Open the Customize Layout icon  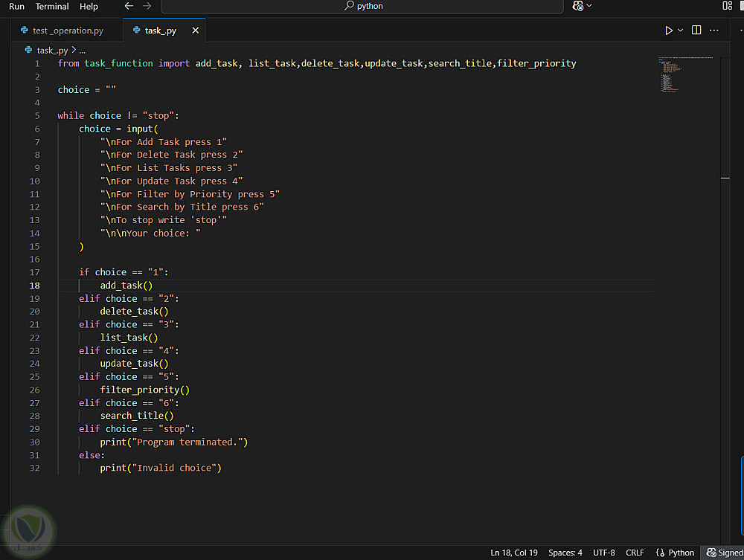tap(727, 6)
